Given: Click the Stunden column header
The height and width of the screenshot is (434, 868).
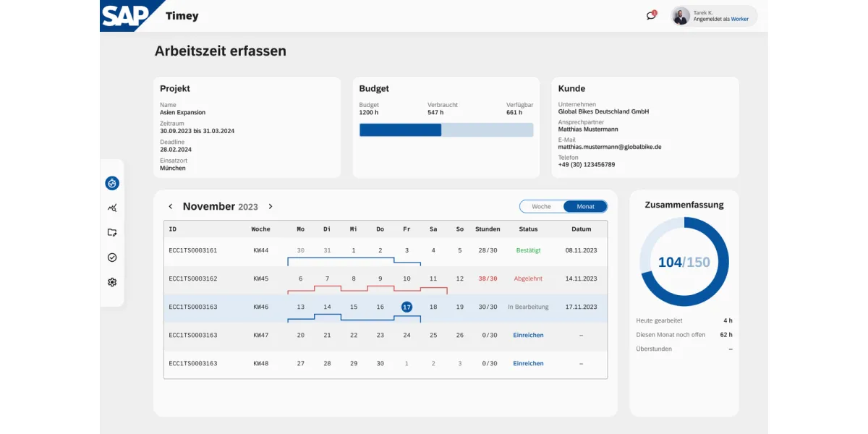Looking at the screenshot, I should tap(488, 229).
